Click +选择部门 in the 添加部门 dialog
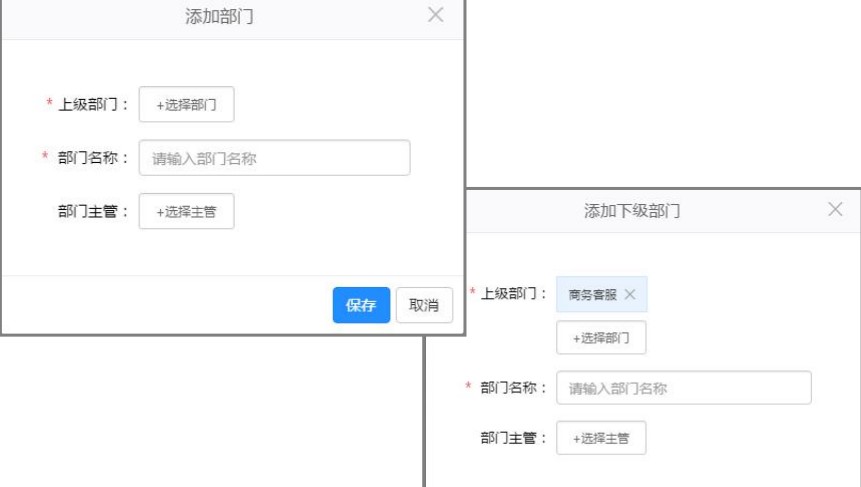The width and height of the screenshot is (861, 487). click(187, 104)
